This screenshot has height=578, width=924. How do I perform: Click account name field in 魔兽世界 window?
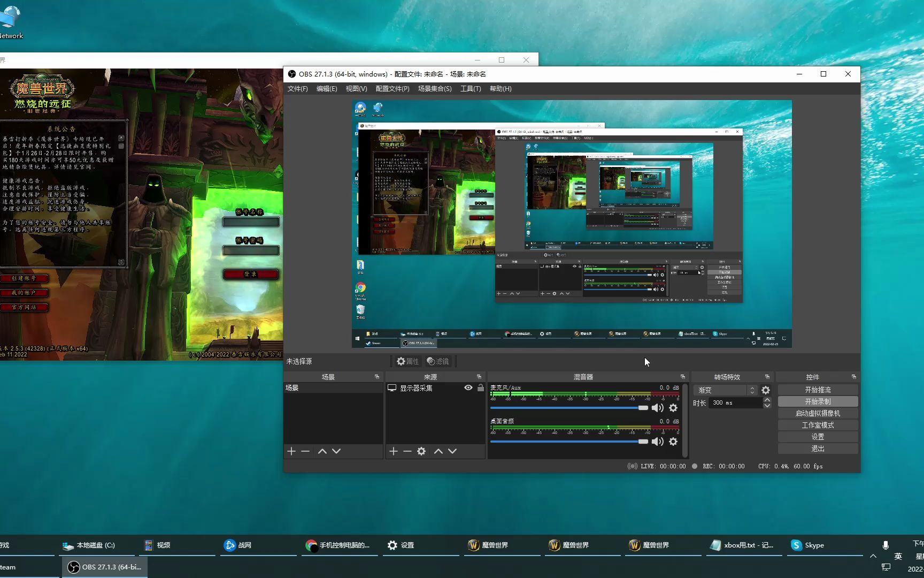pos(251,222)
